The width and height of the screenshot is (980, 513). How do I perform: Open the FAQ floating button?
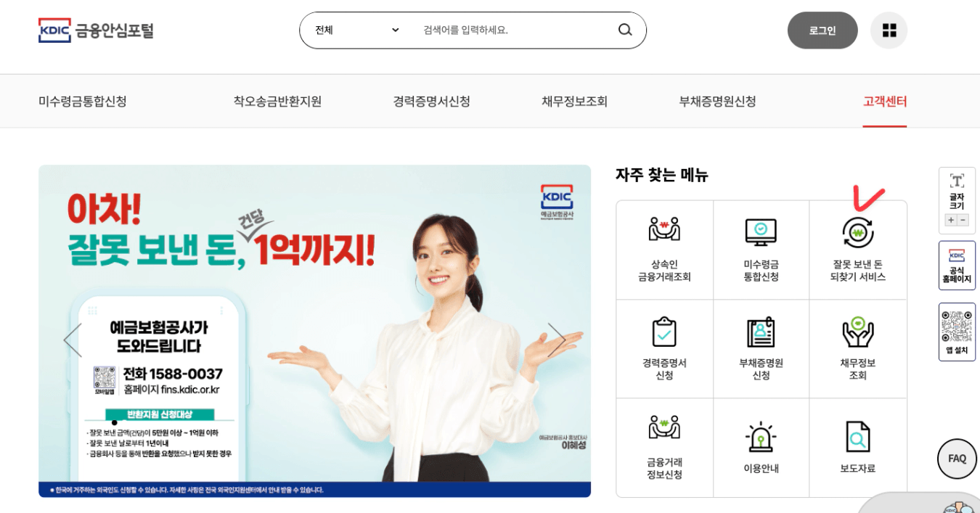click(957, 459)
